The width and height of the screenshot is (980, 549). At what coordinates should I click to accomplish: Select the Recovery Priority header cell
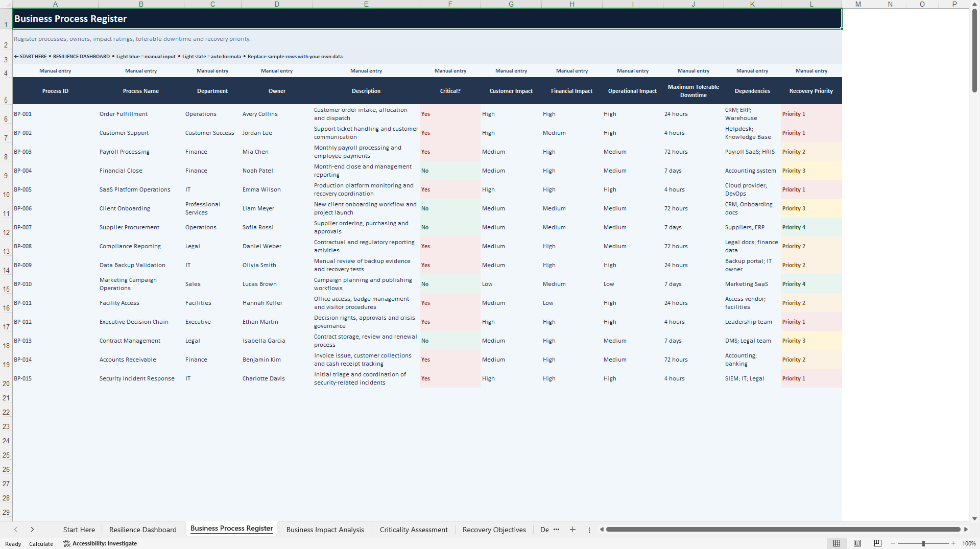click(811, 91)
